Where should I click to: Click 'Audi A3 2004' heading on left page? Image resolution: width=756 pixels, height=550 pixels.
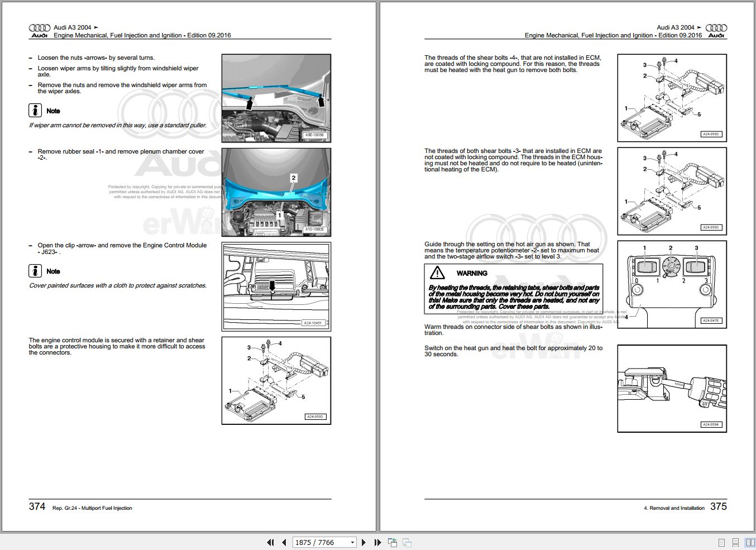click(72, 27)
